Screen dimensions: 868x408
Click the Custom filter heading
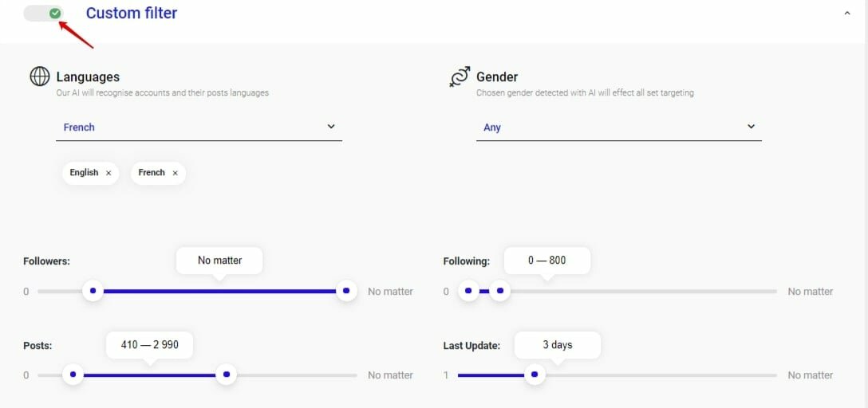(x=132, y=14)
